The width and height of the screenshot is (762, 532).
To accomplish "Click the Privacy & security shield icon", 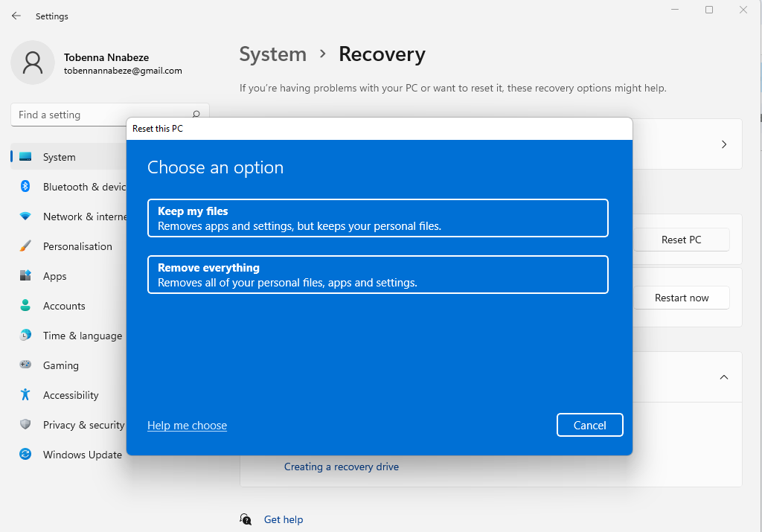I will click(25, 425).
